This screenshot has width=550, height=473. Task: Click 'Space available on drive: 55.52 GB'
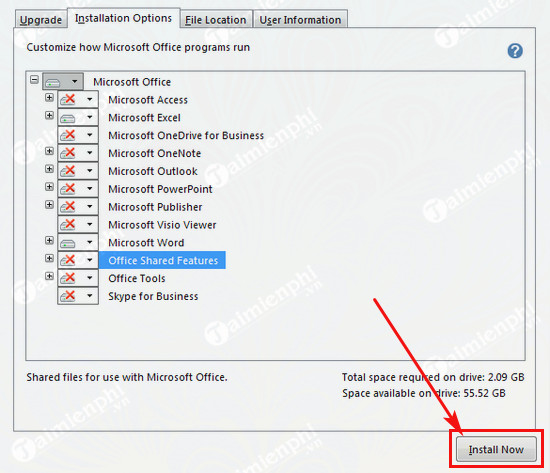click(424, 393)
